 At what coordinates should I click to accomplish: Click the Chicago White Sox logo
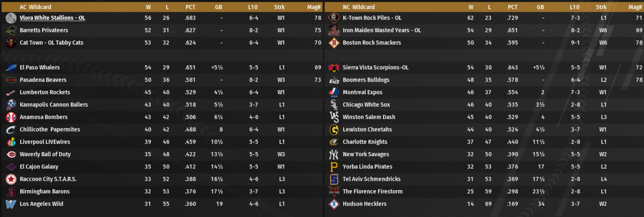[334, 105]
